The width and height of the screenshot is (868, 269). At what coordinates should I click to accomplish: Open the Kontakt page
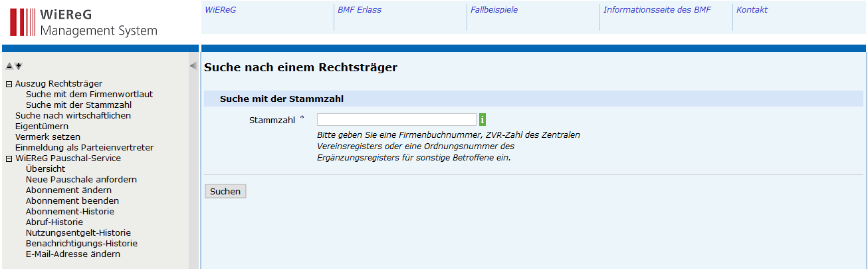point(752,10)
